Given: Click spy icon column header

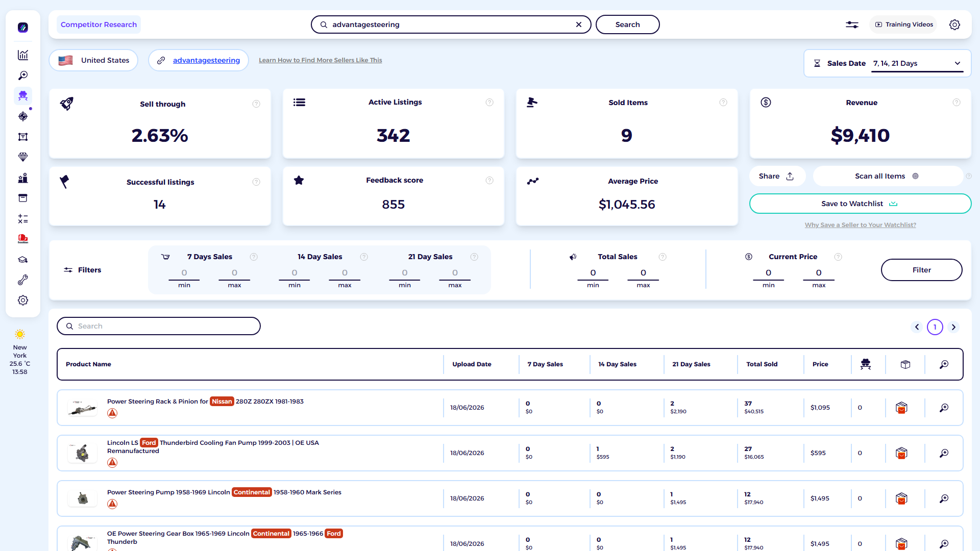Looking at the screenshot, I should [x=866, y=364].
